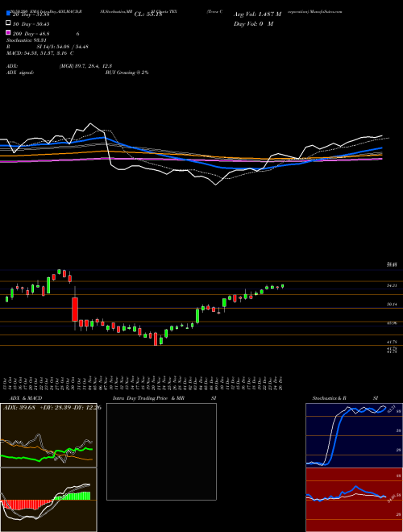
Task: Select the '200 Day - 48.8' label
Action: [31, 34]
